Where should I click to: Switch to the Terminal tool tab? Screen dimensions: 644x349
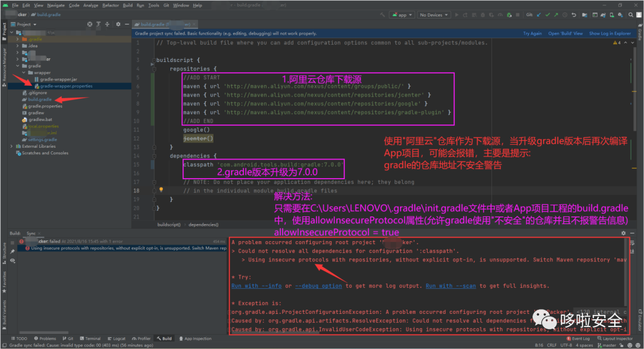[x=90, y=338]
